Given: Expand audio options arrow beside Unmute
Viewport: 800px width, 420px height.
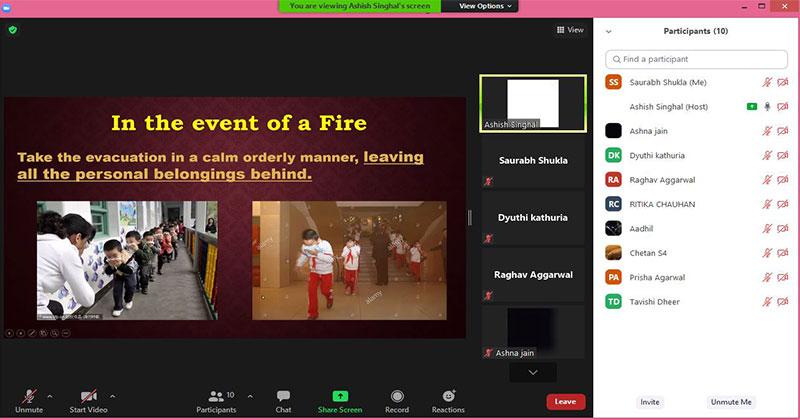Looking at the screenshot, I should (x=50, y=396).
